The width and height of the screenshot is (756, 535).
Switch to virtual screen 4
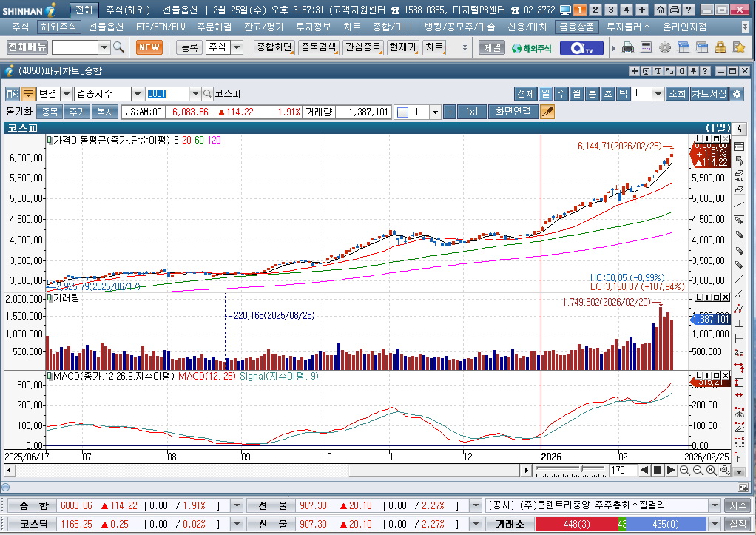627,10
